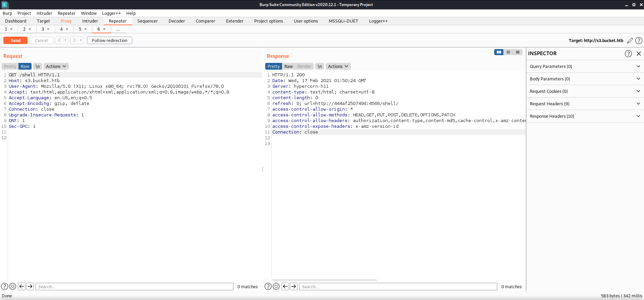644x300 pixels.
Task: Expand Query Parameters (0) section
Action: pyautogui.click(x=585, y=67)
